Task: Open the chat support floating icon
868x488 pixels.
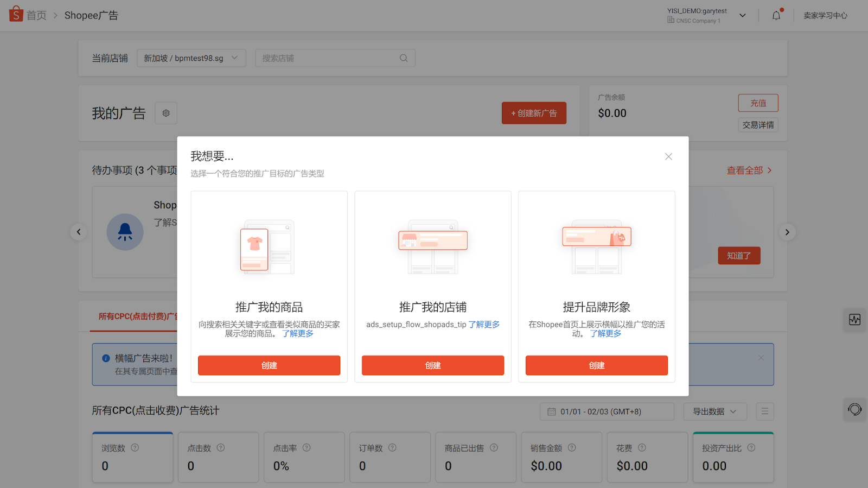Action: (855, 409)
